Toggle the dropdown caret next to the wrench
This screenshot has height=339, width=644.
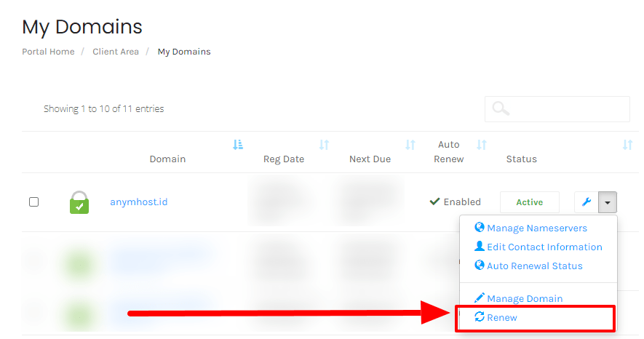tap(608, 202)
